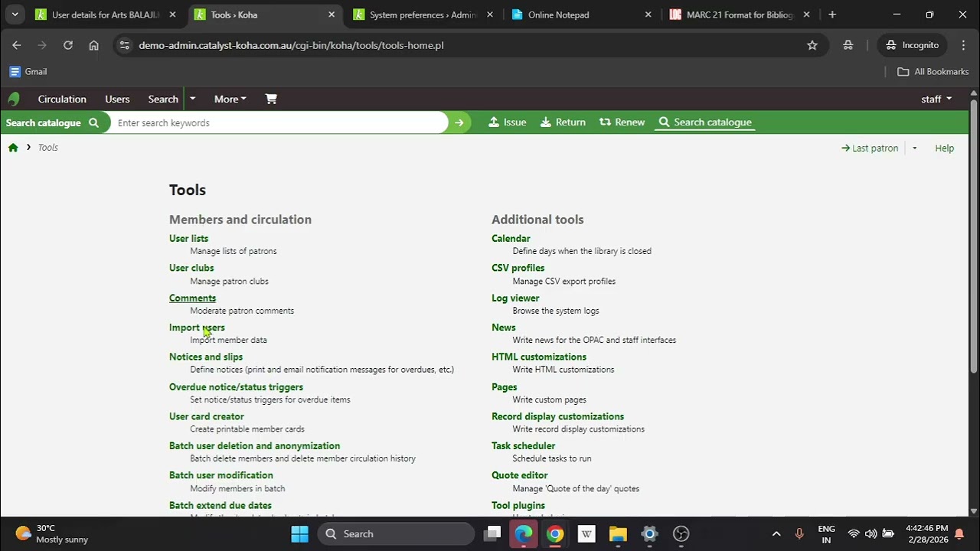
Task: Open Users in the top menu
Action: (x=117, y=99)
